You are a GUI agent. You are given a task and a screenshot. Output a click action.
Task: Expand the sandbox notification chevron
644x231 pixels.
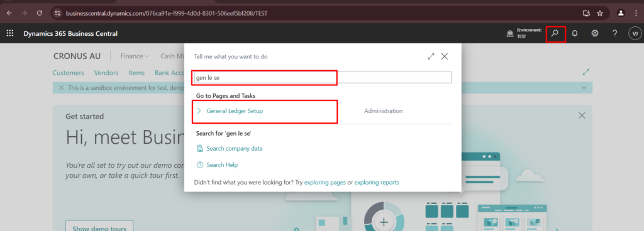coord(584,88)
